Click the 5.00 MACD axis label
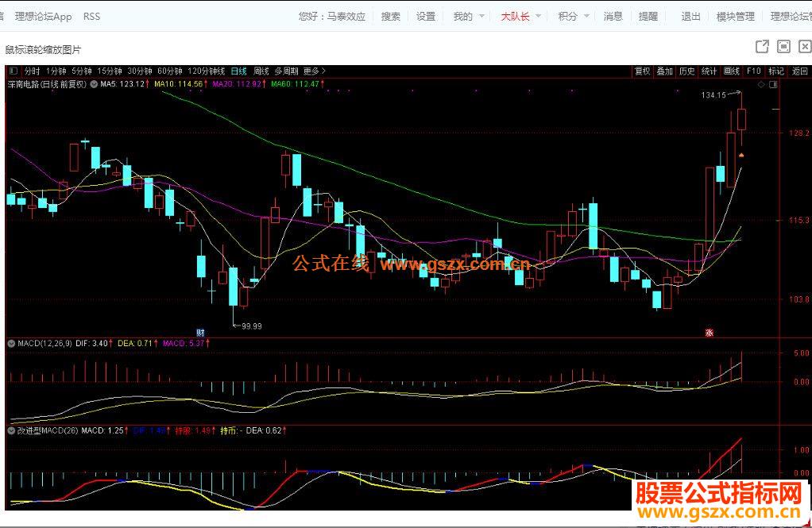Viewport: 812px width, 528px height. 801,353
